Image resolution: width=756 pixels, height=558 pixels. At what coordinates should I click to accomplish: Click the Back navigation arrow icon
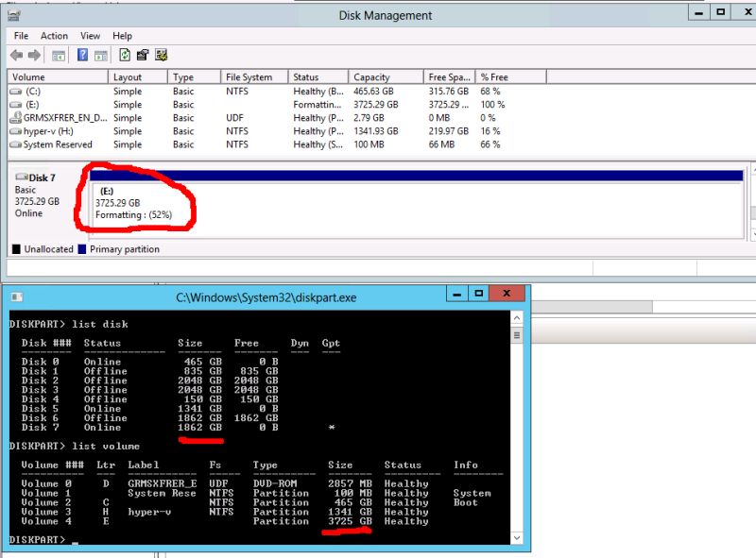point(16,55)
